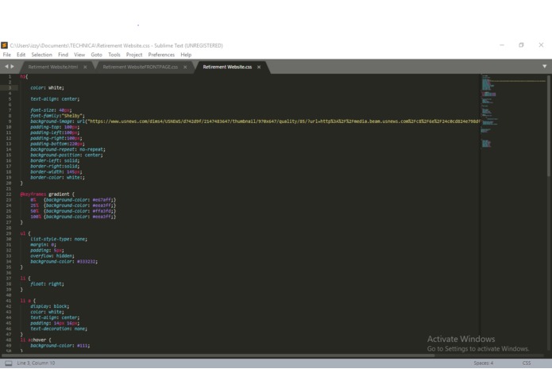Toggle side bar via status bar panel icon
The width and height of the screenshot is (552, 392).
coord(9,363)
